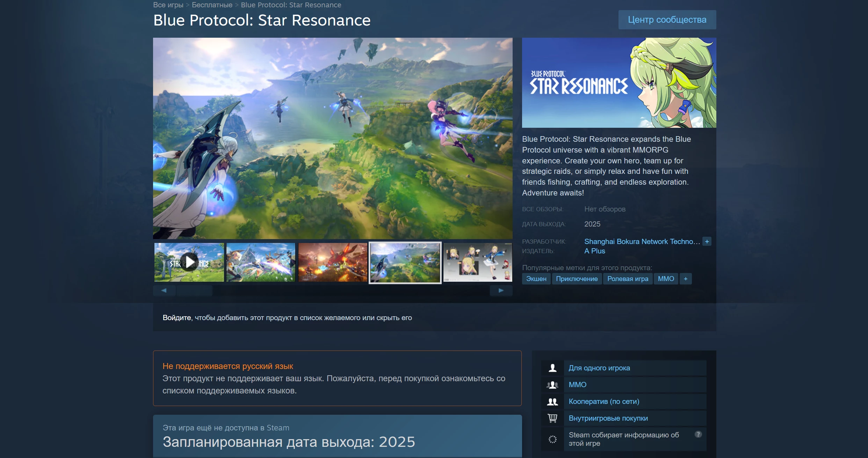868x458 pixels.
Task: Go to Все игры breadcrumb
Action: pyautogui.click(x=168, y=5)
